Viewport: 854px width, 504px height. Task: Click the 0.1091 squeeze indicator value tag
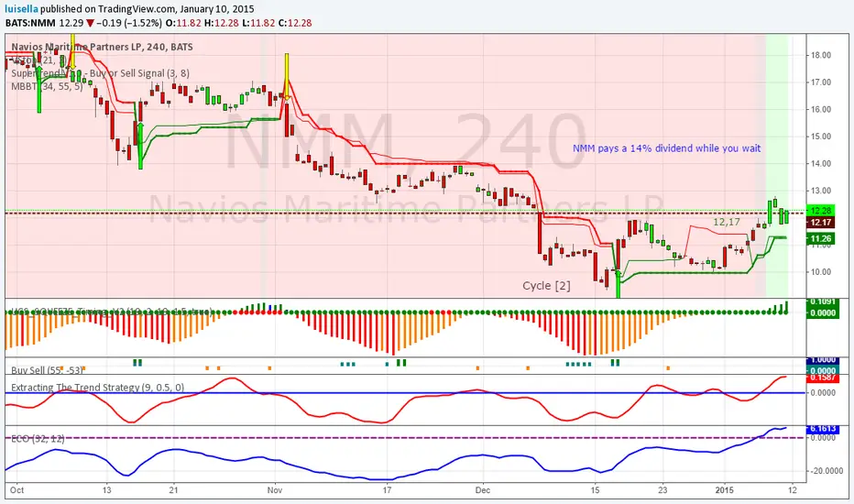823,301
